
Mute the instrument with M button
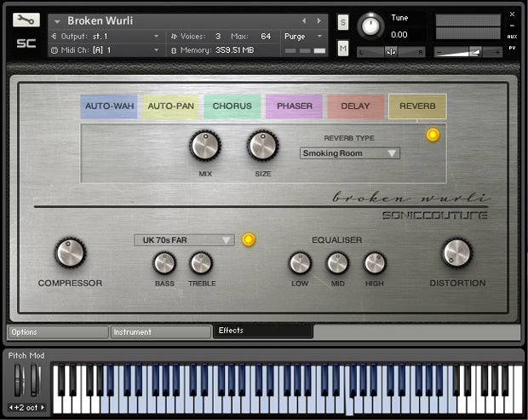click(x=343, y=49)
